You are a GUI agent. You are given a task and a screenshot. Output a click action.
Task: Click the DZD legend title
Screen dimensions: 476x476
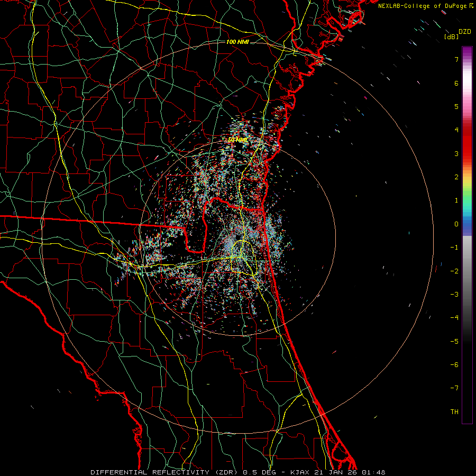(465, 32)
